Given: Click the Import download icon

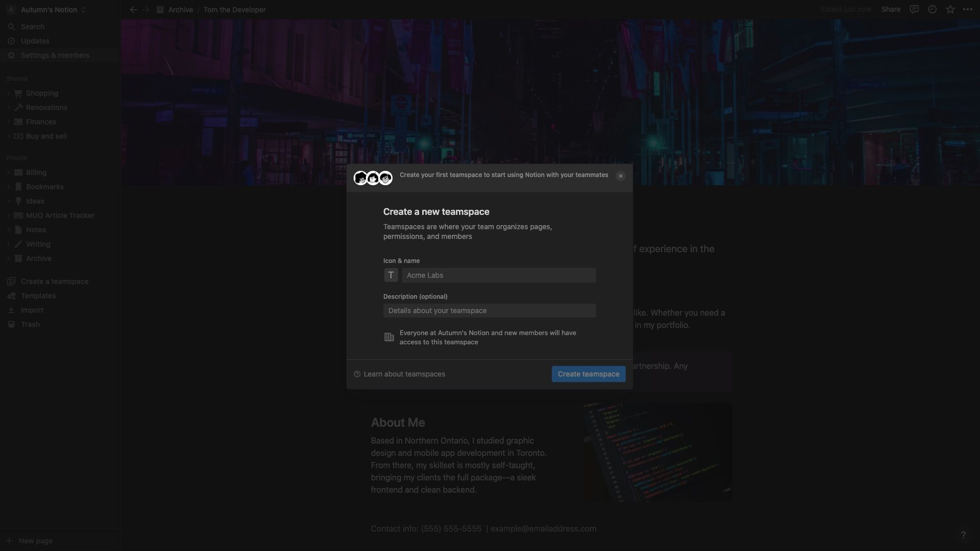Looking at the screenshot, I should (11, 310).
